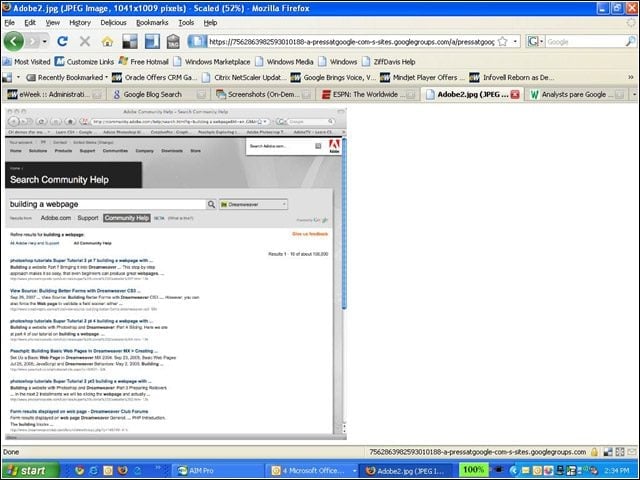The height and width of the screenshot is (480, 640).
Task: Show more bookmarks with the chevron
Action: point(631,77)
